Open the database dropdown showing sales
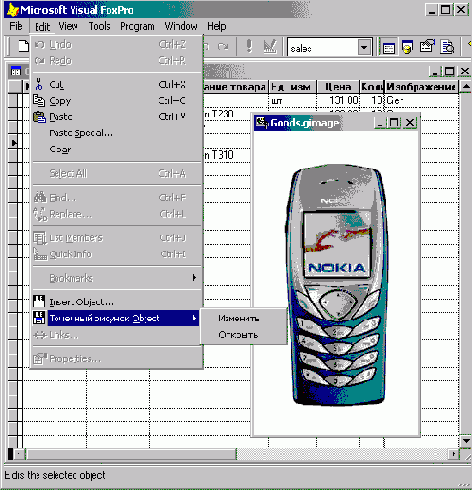The image size is (472, 490). [x=364, y=47]
